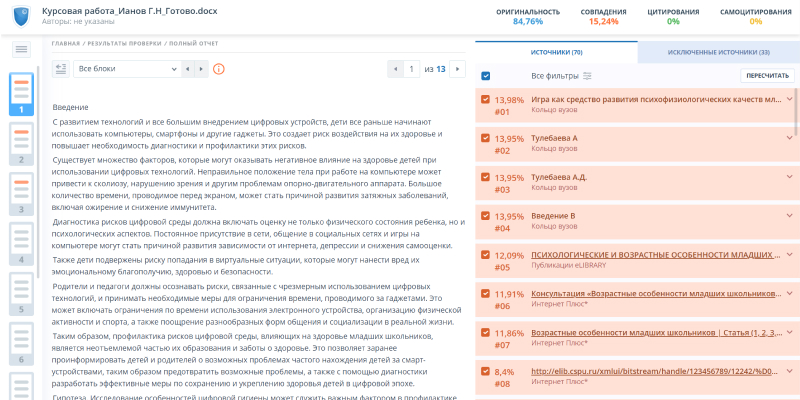800x400 pixels.
Task: Switch to 'Источники (70)' tab
Action: pos(557,52)
